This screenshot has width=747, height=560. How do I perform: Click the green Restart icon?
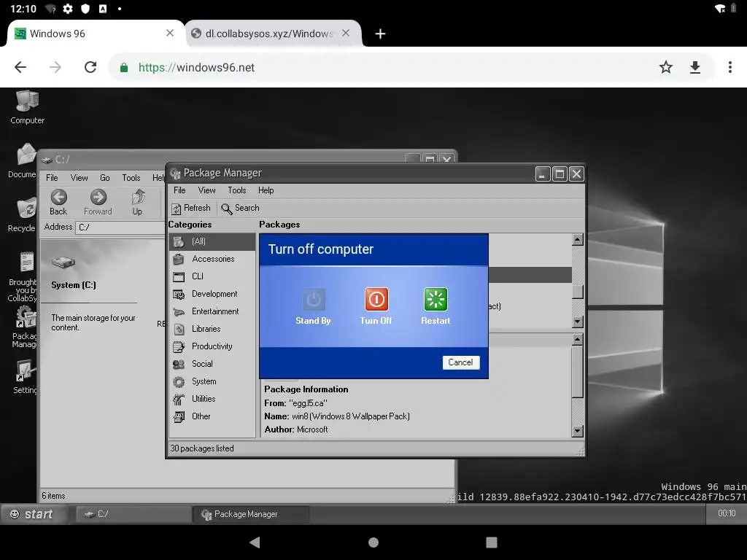[x=436, y=299]
